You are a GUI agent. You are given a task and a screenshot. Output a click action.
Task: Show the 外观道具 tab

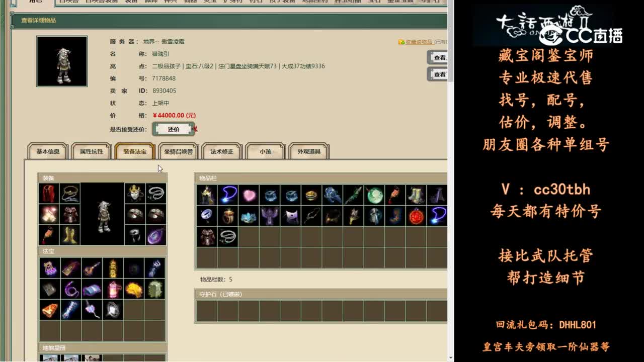[x=308, y=151]
